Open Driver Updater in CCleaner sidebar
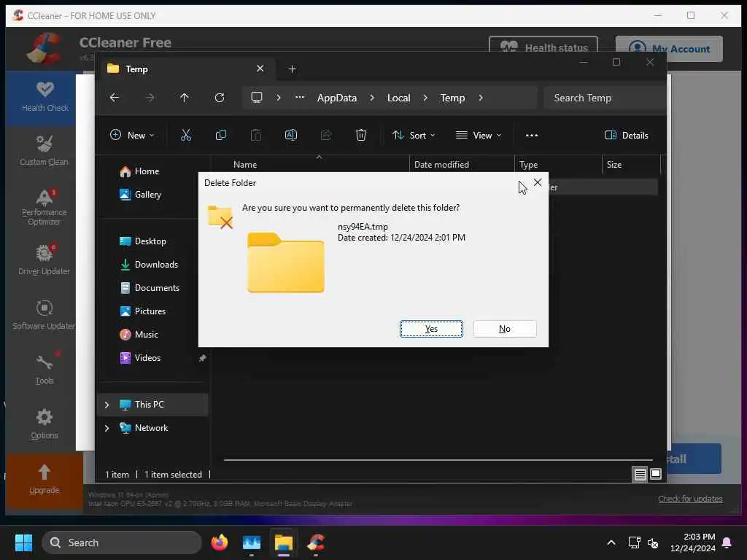The height and width of the screenshot is (560, 747). [44, 260]
